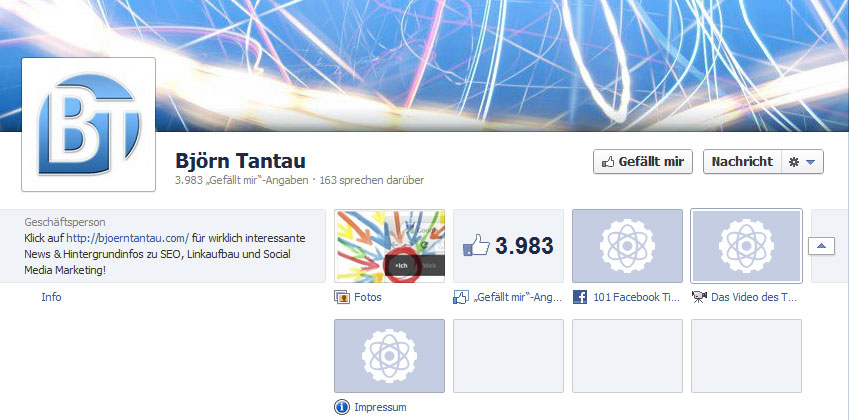
Task: Click the BT profile picture logo
Action: [88, 124]
